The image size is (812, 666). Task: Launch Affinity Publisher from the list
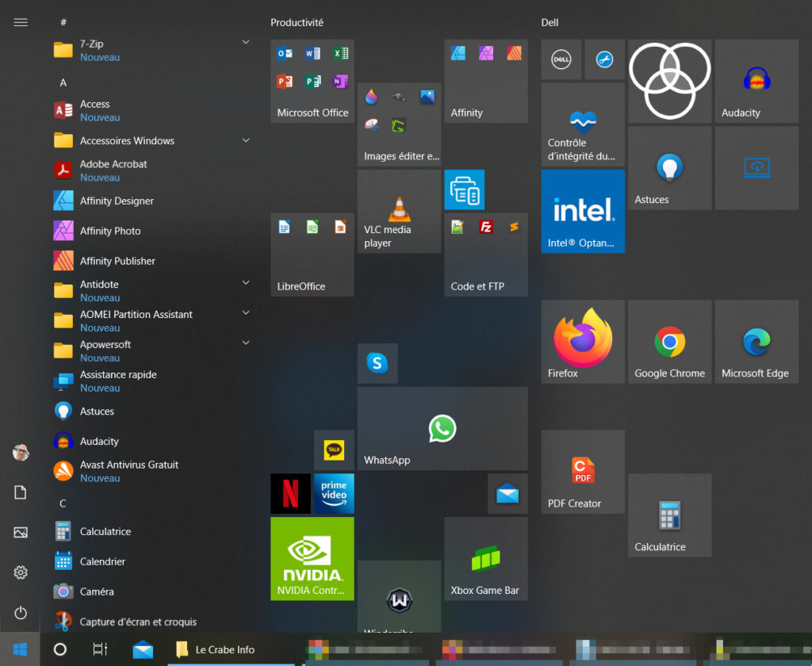click(151, 261)
